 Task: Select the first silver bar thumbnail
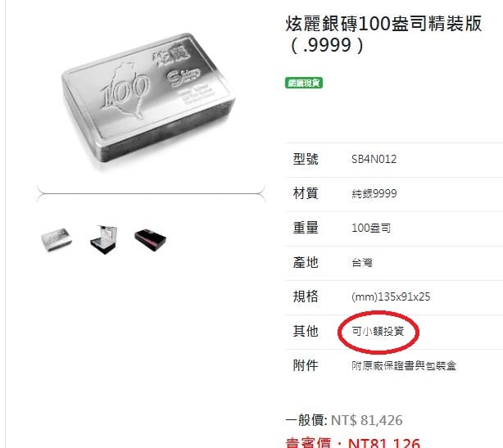(x=57, y=239)
